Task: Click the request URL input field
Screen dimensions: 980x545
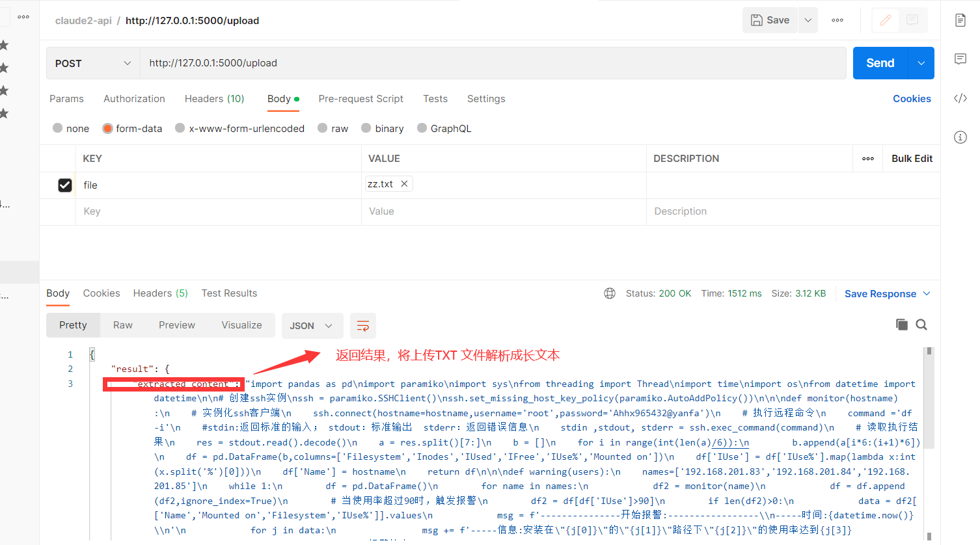Action: (x=493, y=63)
